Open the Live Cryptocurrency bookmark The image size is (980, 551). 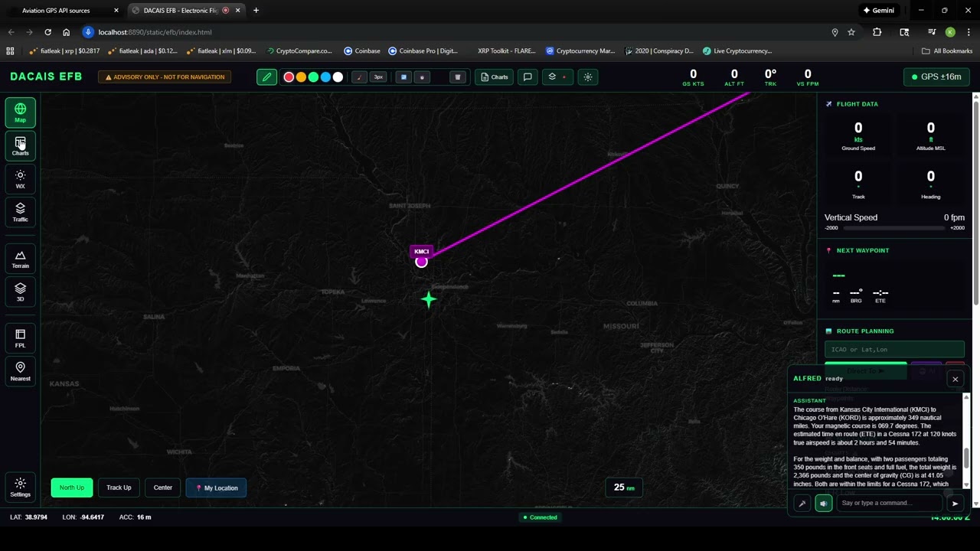click(737, 51)
